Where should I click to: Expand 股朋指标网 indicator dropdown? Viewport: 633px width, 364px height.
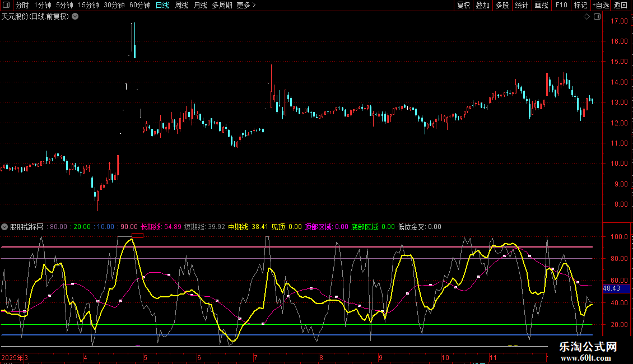[4, 227]
